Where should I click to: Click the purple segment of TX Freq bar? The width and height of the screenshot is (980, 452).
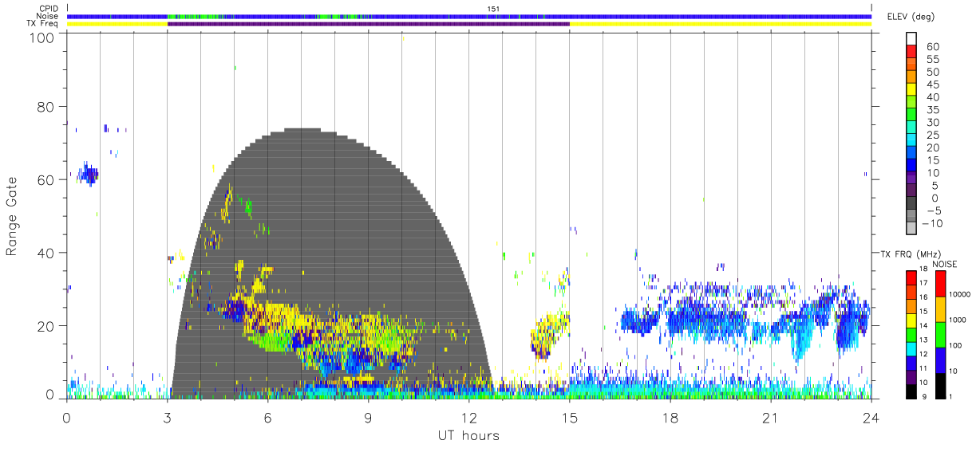click(369, 24)
